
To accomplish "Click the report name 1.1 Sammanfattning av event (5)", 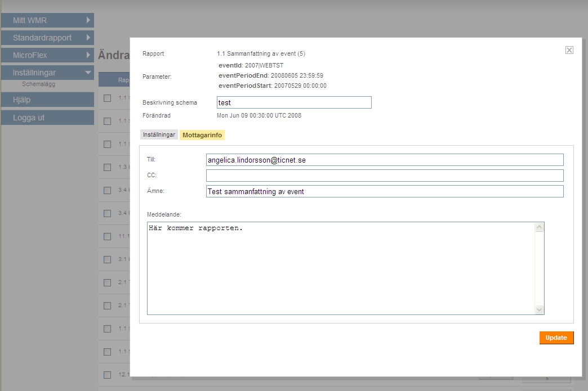I will tap(261, 53).
